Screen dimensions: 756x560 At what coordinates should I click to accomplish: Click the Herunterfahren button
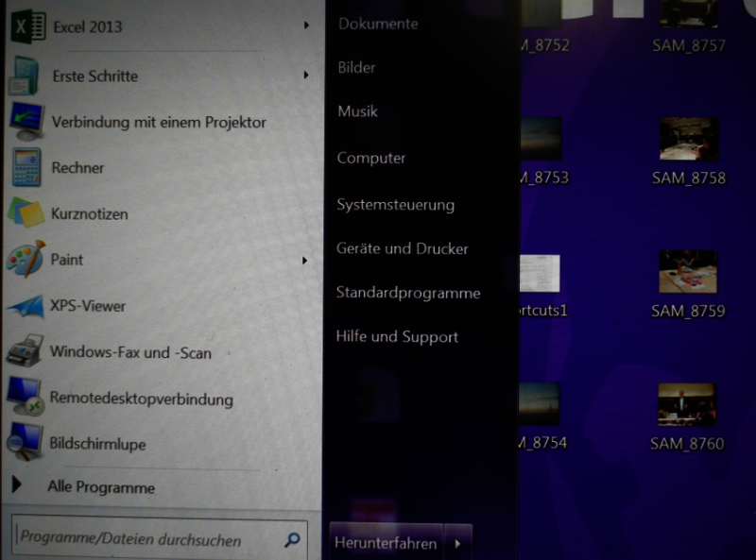click(x=386, y=543)
